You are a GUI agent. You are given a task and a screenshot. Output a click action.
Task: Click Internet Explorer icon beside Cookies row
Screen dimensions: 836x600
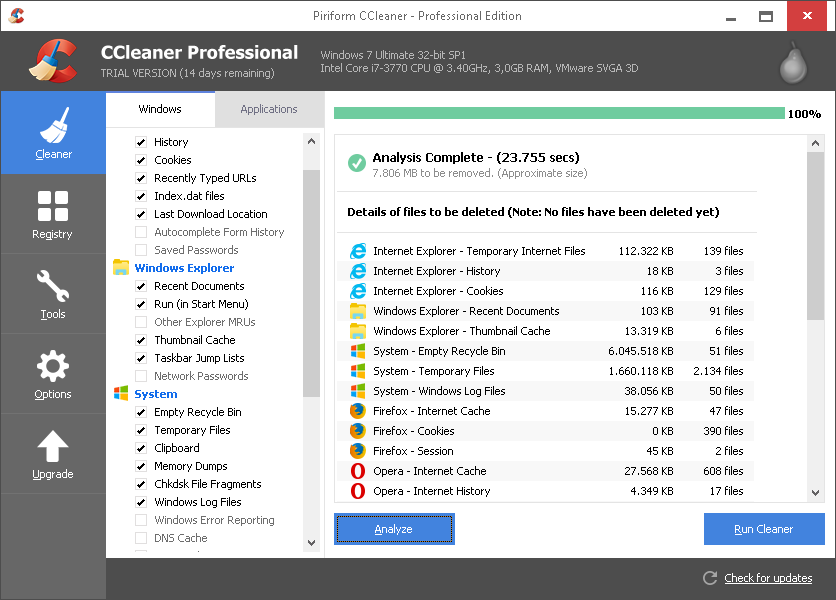point(358,291)
